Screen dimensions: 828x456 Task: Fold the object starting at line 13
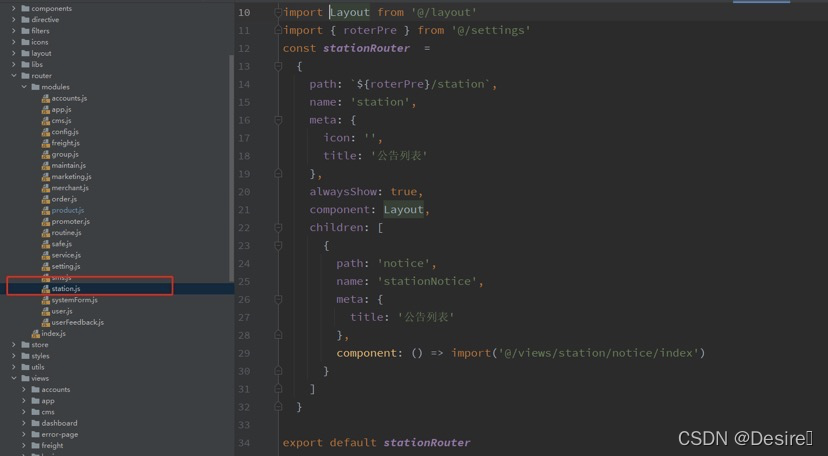[x=278, y=66]
